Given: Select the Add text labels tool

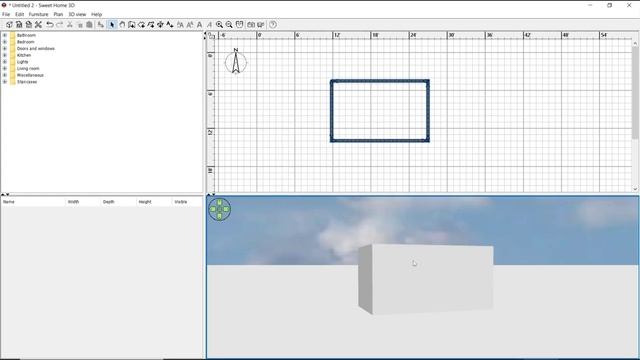Looking at the screenshot, I should point(170,24).
